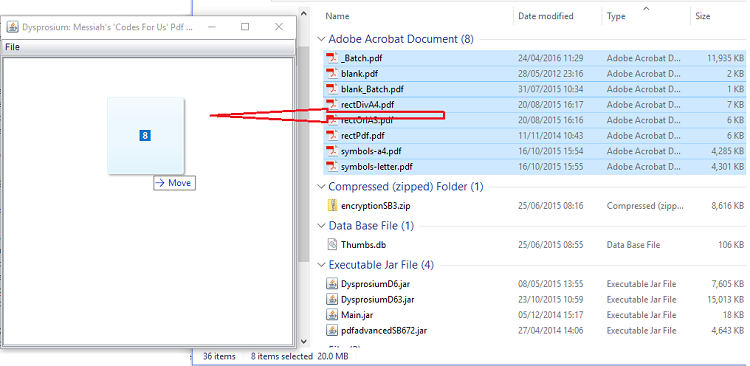
Task: Click the jar icon of DysprosiumD6.jar
Action: (332, 284)
